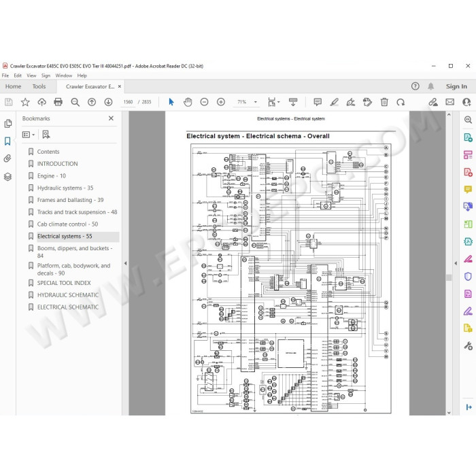
Task: Open the Window menu
Action: pos(64,75)
